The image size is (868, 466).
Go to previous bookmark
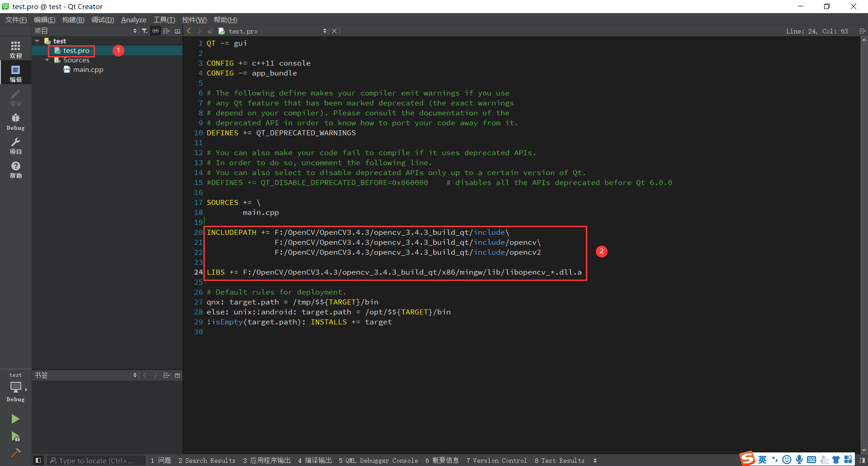(145, 375)
